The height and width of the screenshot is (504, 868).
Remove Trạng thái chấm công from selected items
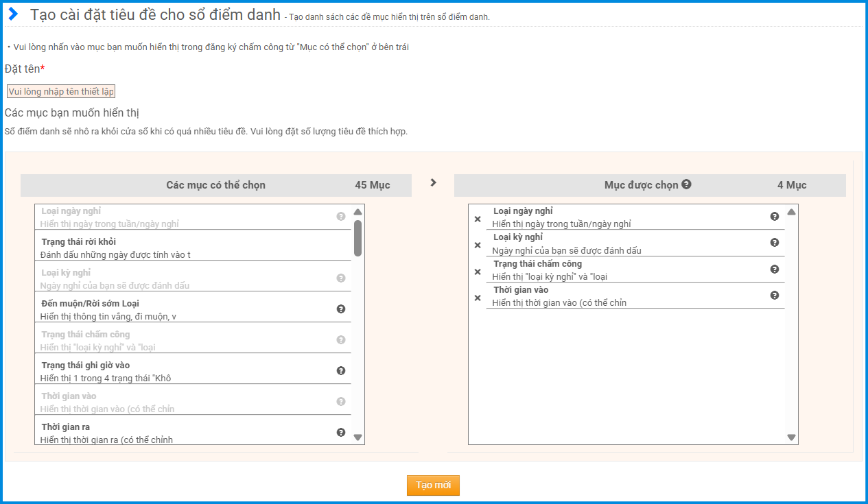(478, 272)
